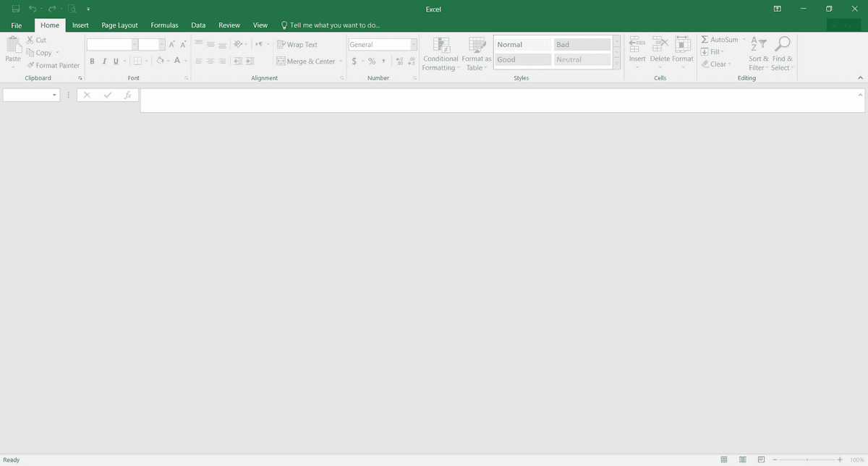The width and height of the screenshot is (868, 466).
Task: Click the Fill Color paint bucket
Action: click(x=160, y=62)
